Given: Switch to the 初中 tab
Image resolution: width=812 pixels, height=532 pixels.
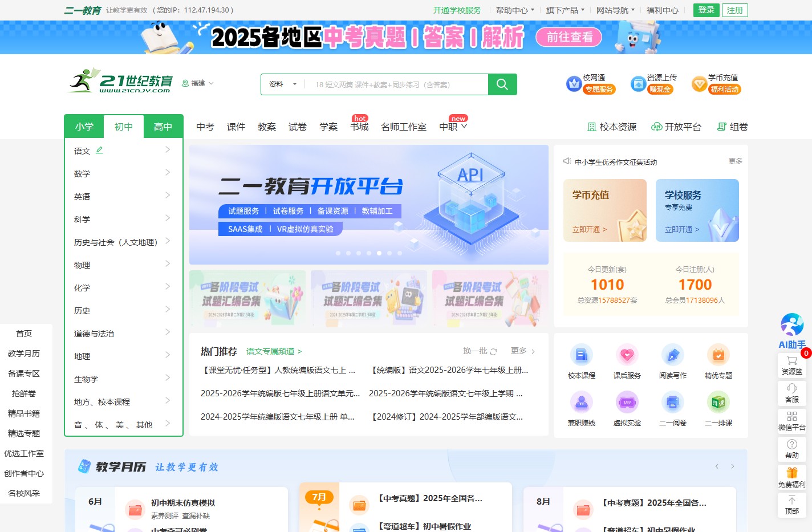Looking at the screenshot, I should [x=123, y=127].
